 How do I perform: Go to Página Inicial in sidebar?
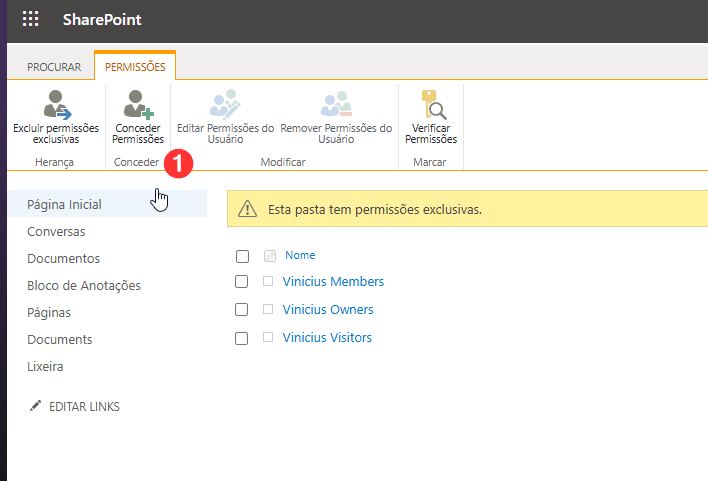[64, 205]
